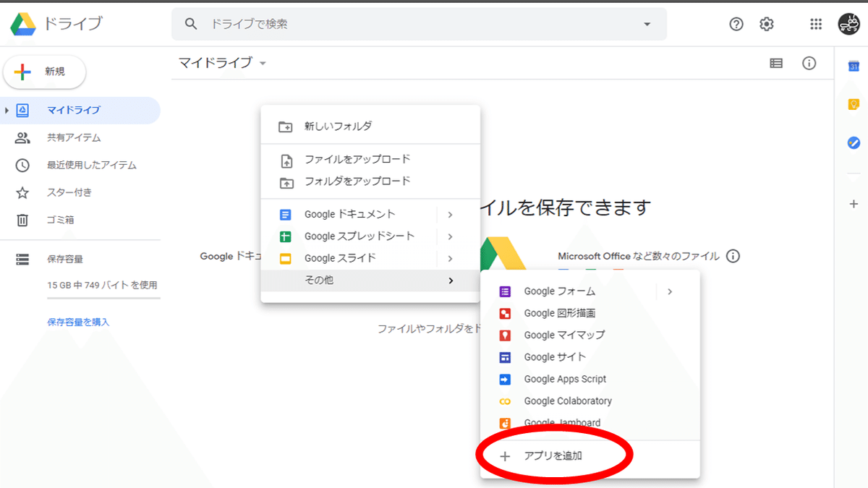The width and height of the screenshot is (868, 488).
Task: Expand the マイドライブ tree arrow in sidebar
Action: pyautogui.click(x=7, y=110)
